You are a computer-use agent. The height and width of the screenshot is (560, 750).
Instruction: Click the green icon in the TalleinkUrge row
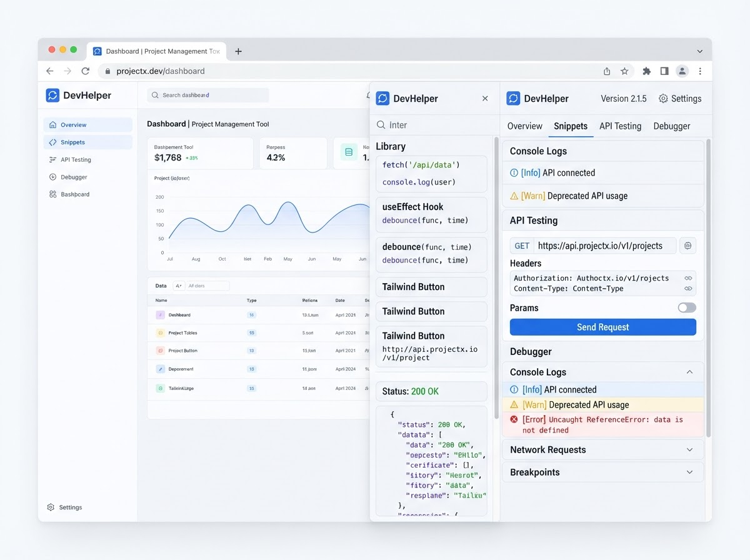(160, 388)
